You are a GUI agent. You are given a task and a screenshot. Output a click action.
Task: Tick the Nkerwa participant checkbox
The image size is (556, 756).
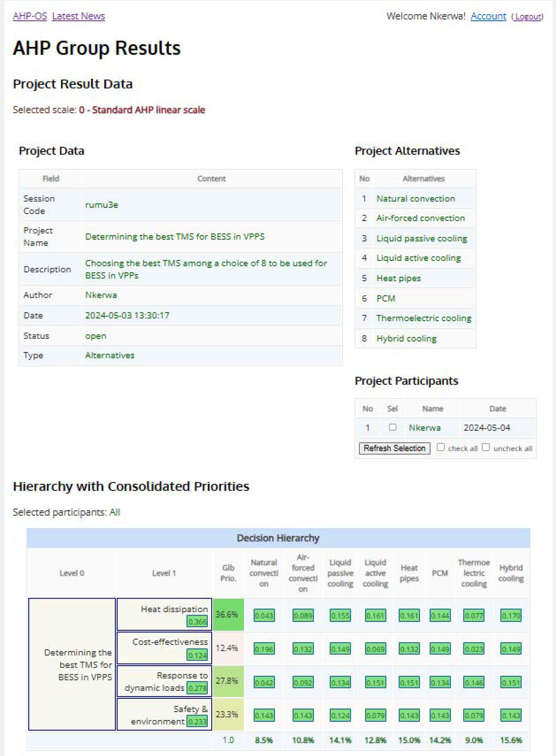[392, 427]
